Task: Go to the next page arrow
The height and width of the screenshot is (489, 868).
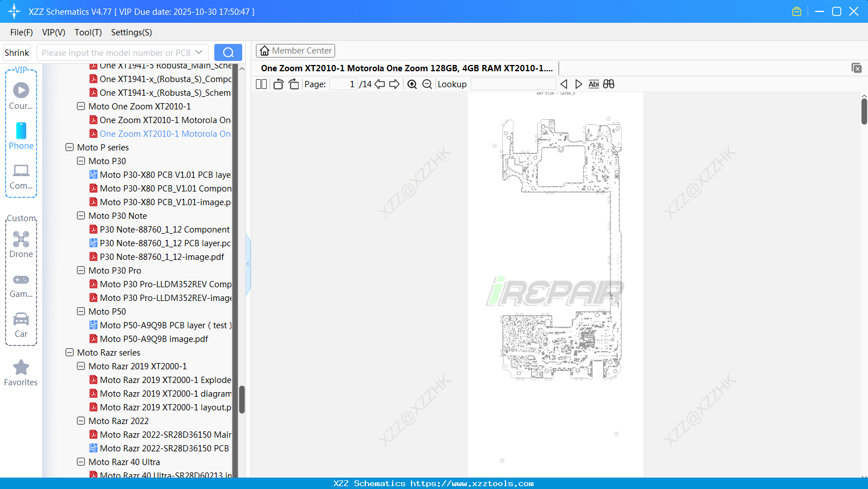Action: [394, 84]
